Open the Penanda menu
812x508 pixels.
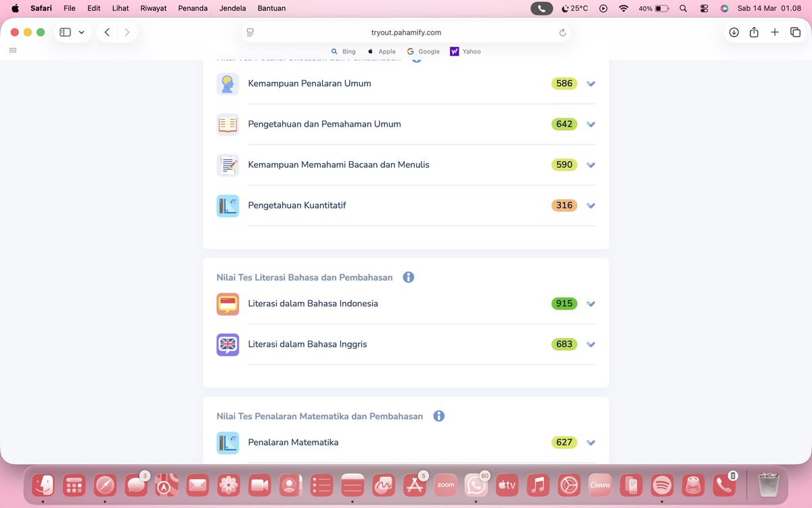(x=193, y=8)
